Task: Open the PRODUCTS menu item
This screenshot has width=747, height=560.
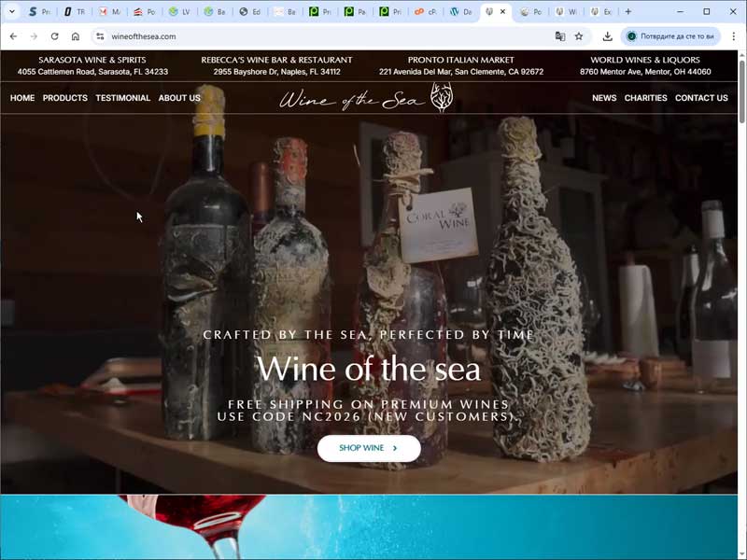Action: [x=64, y=98]
